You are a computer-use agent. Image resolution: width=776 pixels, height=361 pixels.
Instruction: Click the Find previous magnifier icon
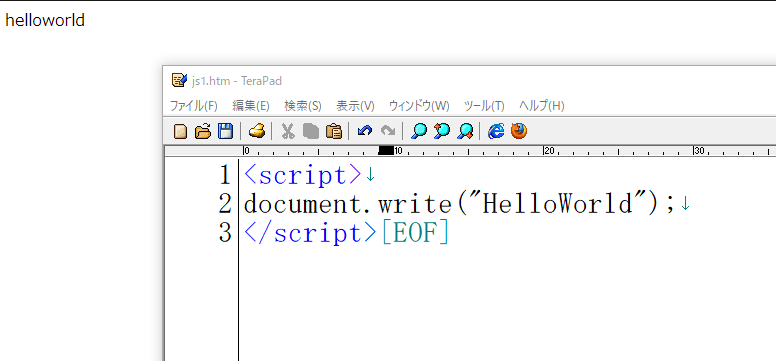(441, 131)
